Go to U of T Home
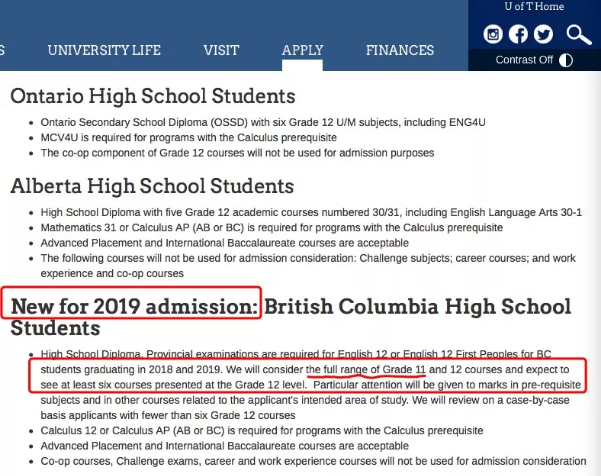 (x=535, y=7)
